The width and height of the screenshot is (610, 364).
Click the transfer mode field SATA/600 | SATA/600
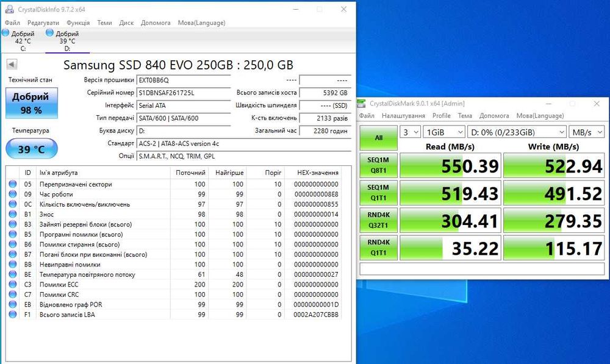point(184,118)
